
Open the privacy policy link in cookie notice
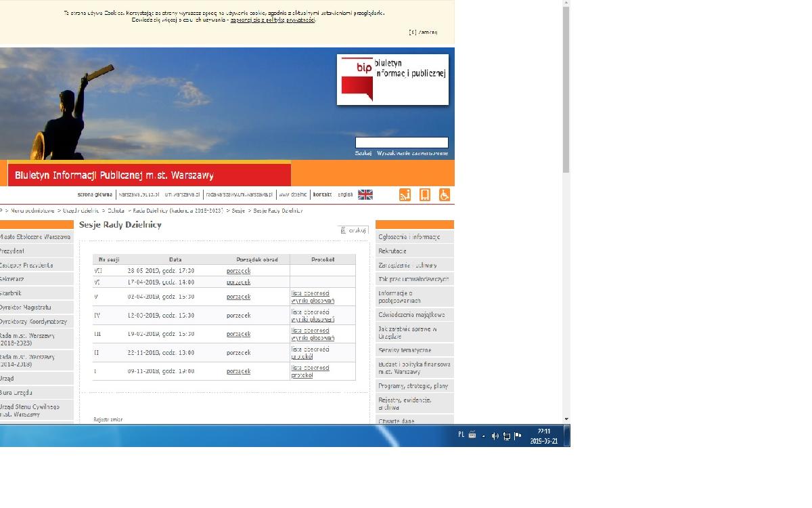point(273,20)
